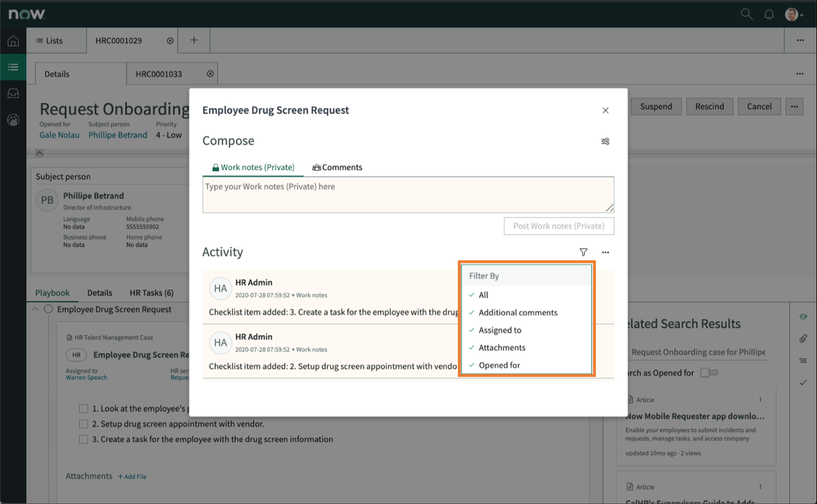The height and width of the screenshot is (504, 817).
Task: Open Warren Speach assigned-to link
Action: [86, 378]
